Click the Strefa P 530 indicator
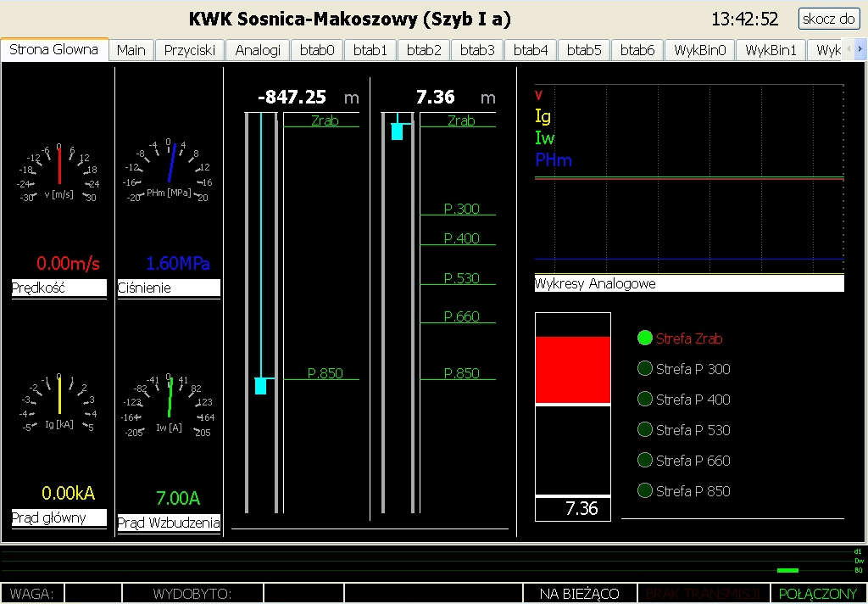The height and width of the screenshot is (604, 868). point(645,429)
